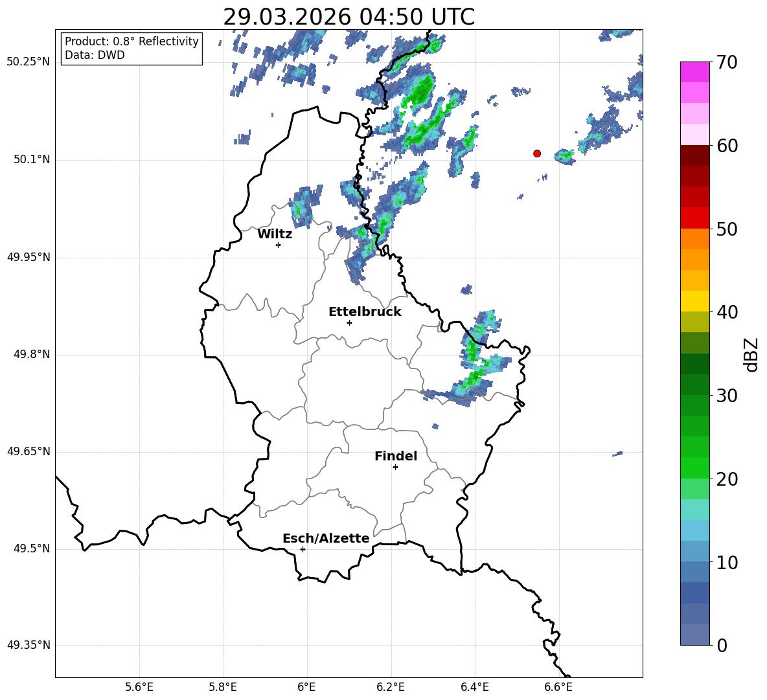Click the Ettelbruck station cross marker
Screen dimensions: 767x700
click(x=349, y=322)
